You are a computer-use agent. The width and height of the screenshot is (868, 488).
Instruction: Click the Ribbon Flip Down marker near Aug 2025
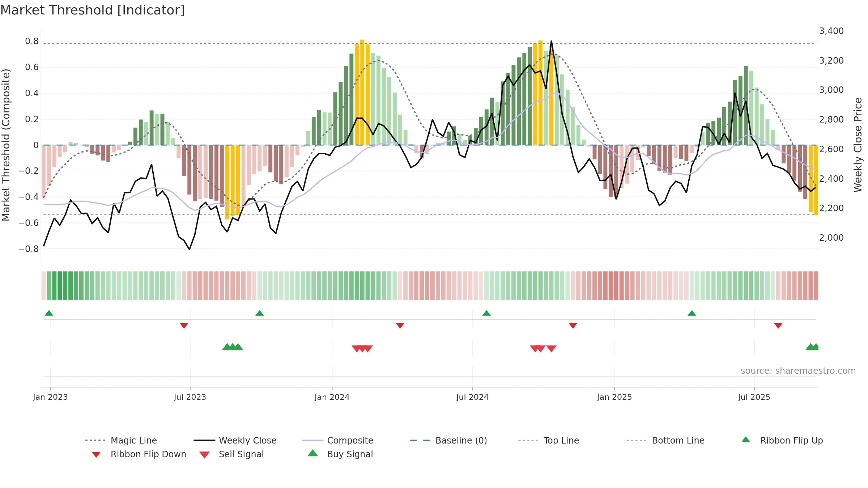(778, 326)
